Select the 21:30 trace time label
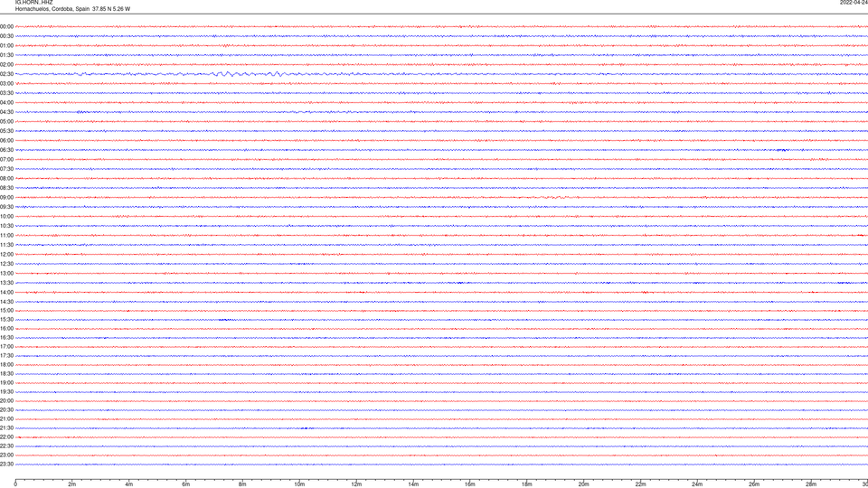The height and width of the screenshot is (488, 868). point(6,428)
